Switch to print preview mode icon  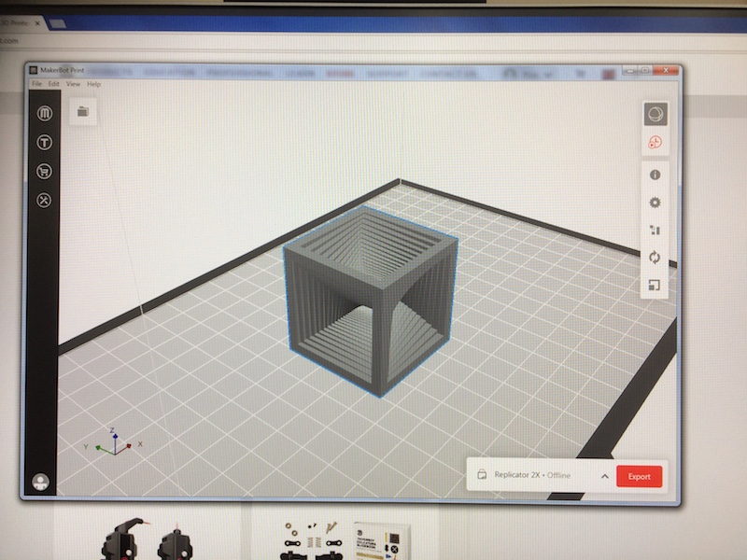656,142
